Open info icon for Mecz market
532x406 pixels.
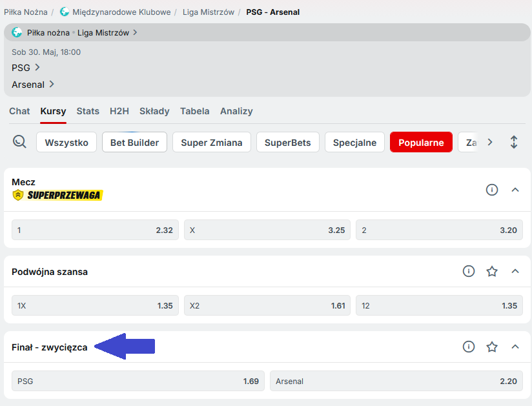(491, 190)
